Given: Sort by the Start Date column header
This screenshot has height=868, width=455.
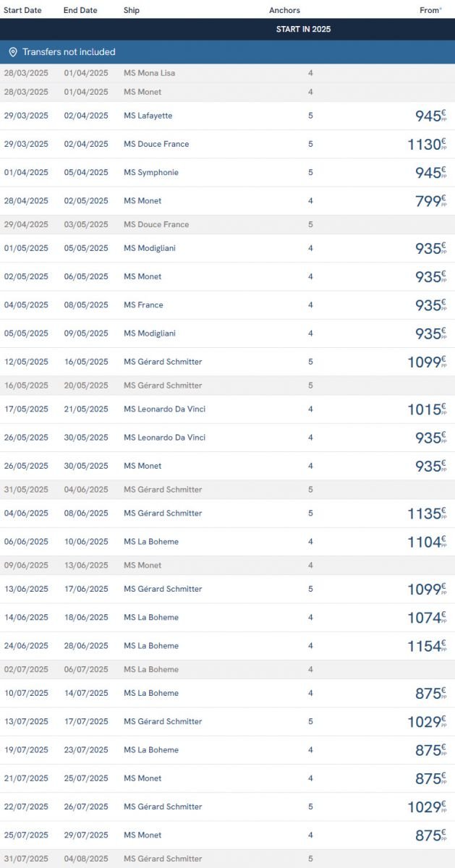Looking at the screenshot, I should pos(22,10).
